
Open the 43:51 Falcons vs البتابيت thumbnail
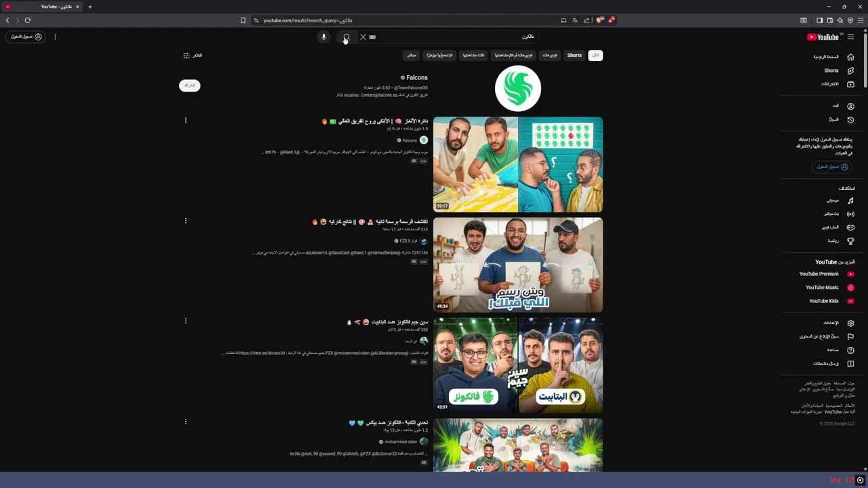pos(518,365)
